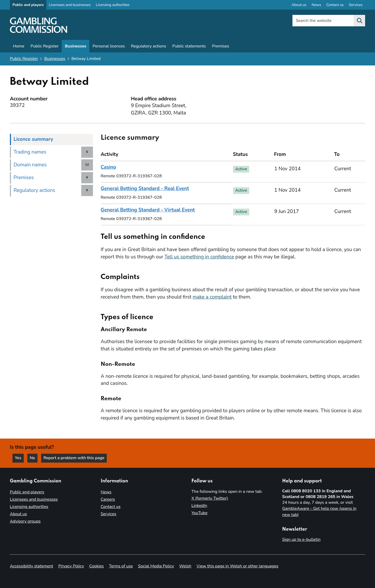
Task: Open Accessibility statement link
Action: 32,566
